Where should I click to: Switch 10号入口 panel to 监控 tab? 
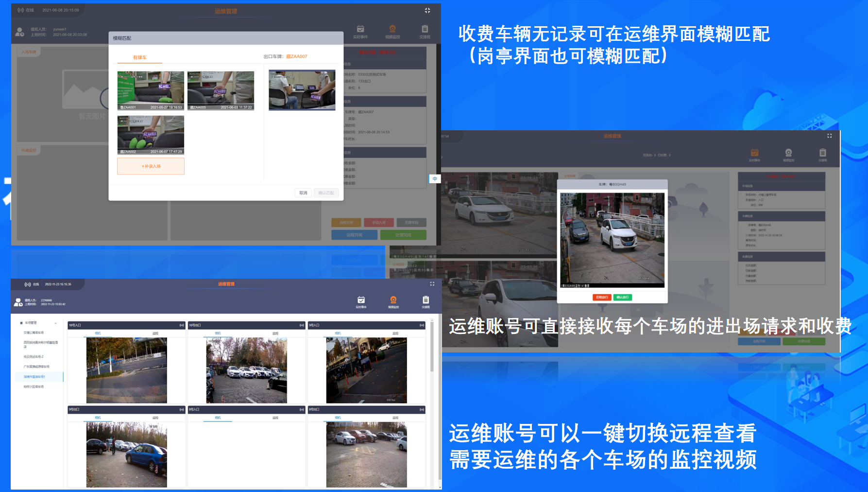pyautogui.click(x=155, y=334)
